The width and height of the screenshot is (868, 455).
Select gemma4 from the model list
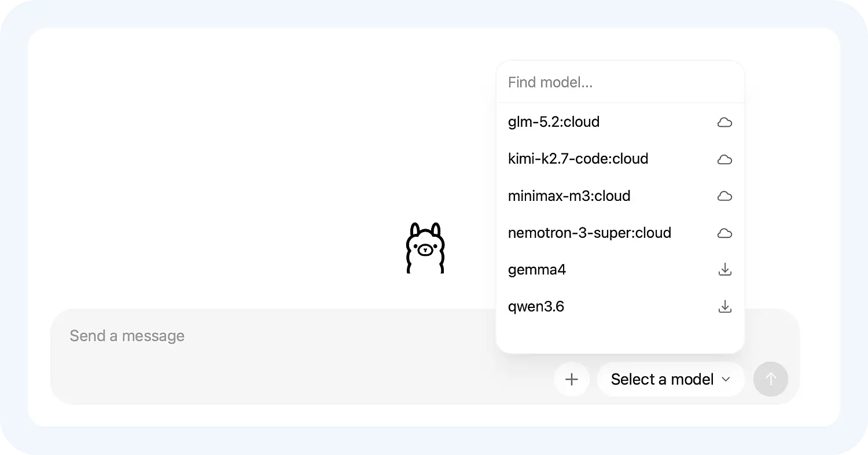pyautogui.click(x=620, y=270)
